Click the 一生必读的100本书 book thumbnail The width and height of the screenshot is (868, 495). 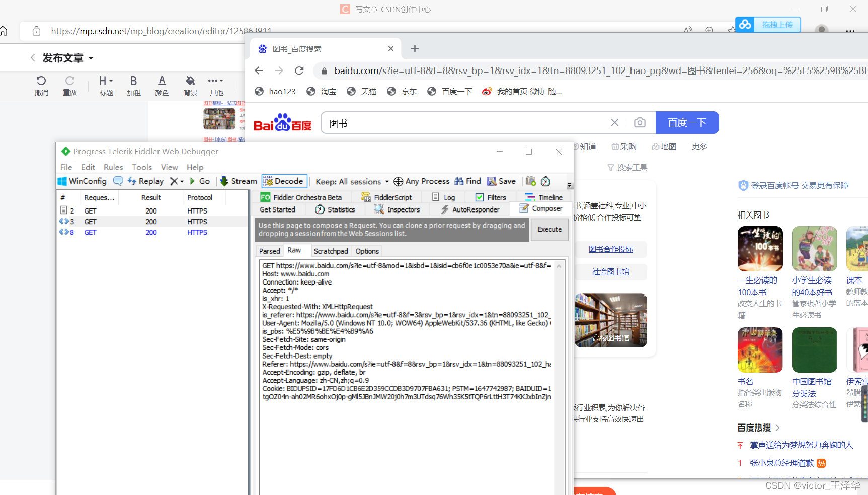click(x=760, y=249)
